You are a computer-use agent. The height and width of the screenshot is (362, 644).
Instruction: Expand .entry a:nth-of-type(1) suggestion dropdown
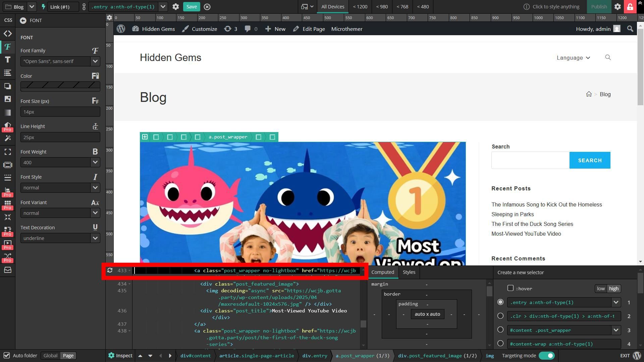pyautogui.click(x=616, y=302)
